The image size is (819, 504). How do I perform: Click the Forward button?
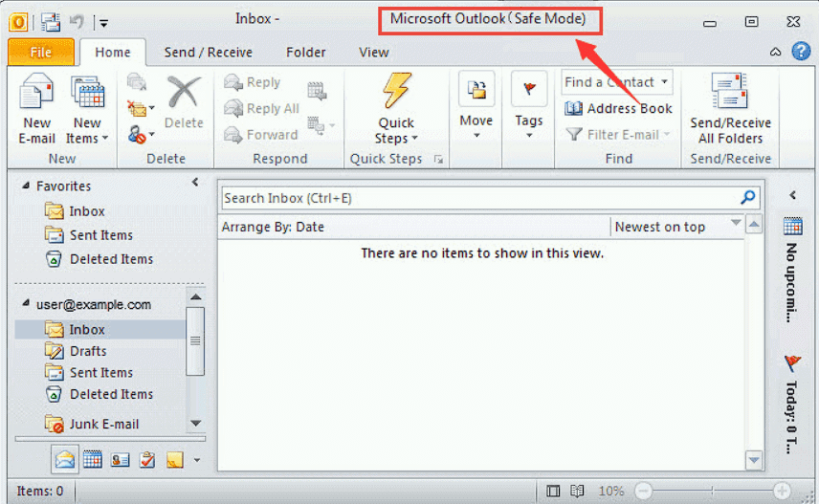[260, 134]
